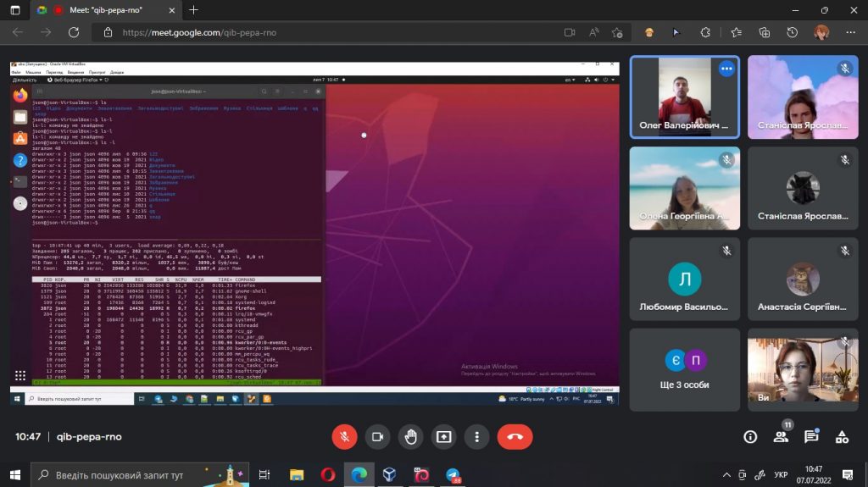Open Firefox in the shared Ubuntu dock

point(20,96)
